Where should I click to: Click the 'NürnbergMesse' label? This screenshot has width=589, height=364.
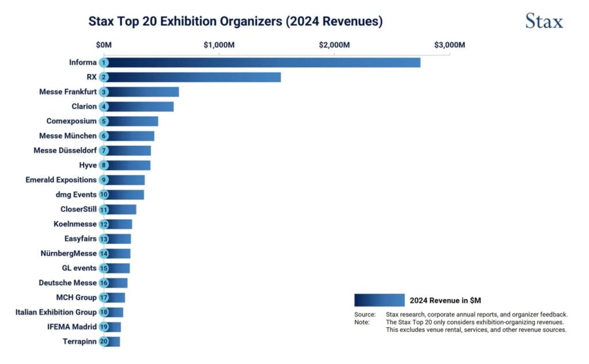click(69, 254)
